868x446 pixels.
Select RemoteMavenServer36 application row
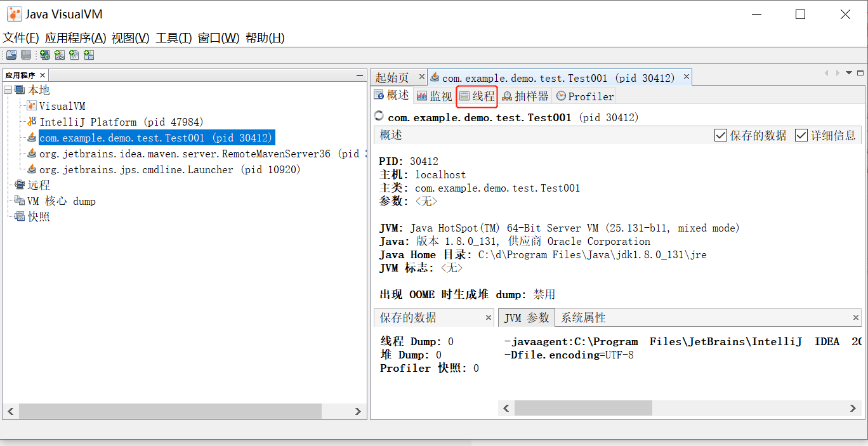pyautogui.click(x=202, y=154)
